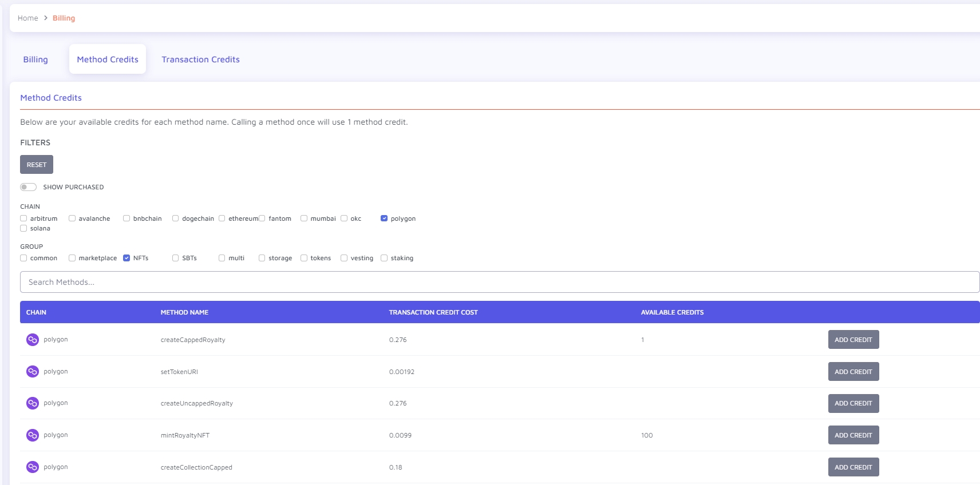Open the Billing tab

(35, 59)
